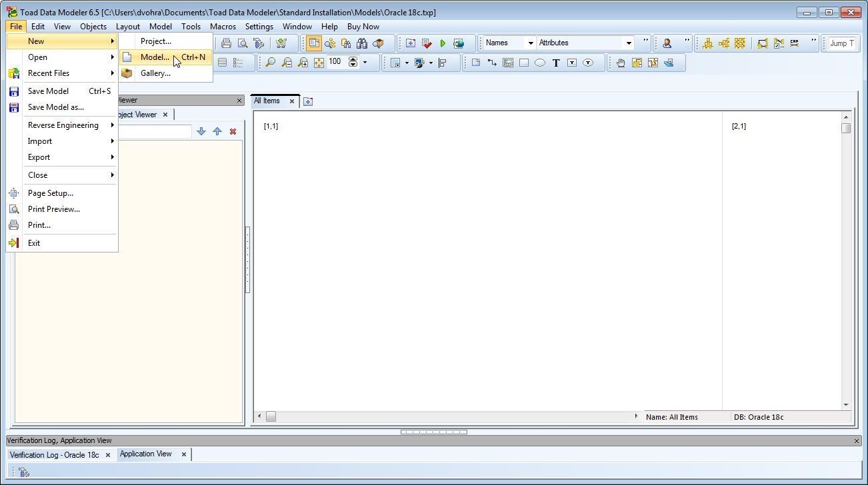Screen dimensions: 868x485
Task: Open the tools wrench toolbar icon
Action: tap(259, 43)
